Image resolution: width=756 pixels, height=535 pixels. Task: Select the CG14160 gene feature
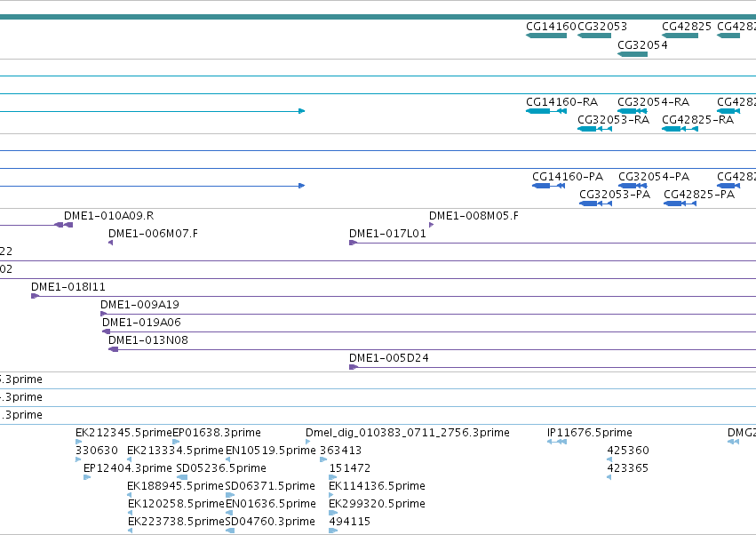[x=546, y=36]
